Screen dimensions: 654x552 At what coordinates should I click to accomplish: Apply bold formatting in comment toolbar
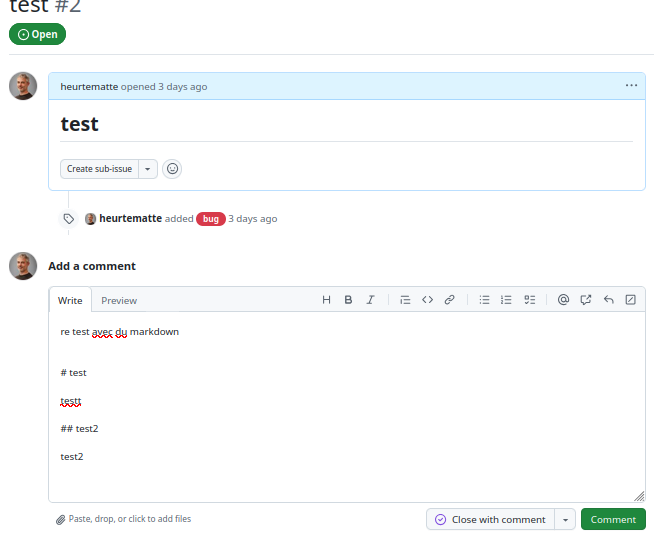point(348,300)
